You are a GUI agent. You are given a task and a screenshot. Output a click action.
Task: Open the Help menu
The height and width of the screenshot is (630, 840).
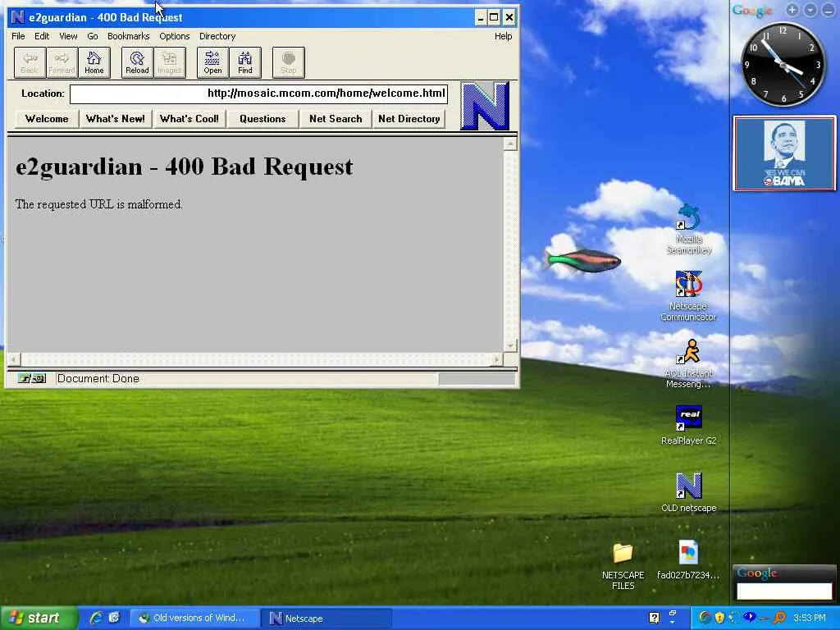[503, 36]
